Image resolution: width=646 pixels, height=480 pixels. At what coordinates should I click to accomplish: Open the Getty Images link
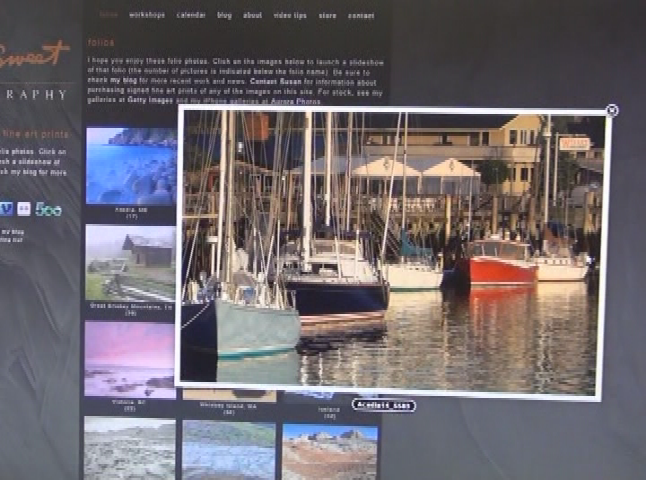[150, 100]
